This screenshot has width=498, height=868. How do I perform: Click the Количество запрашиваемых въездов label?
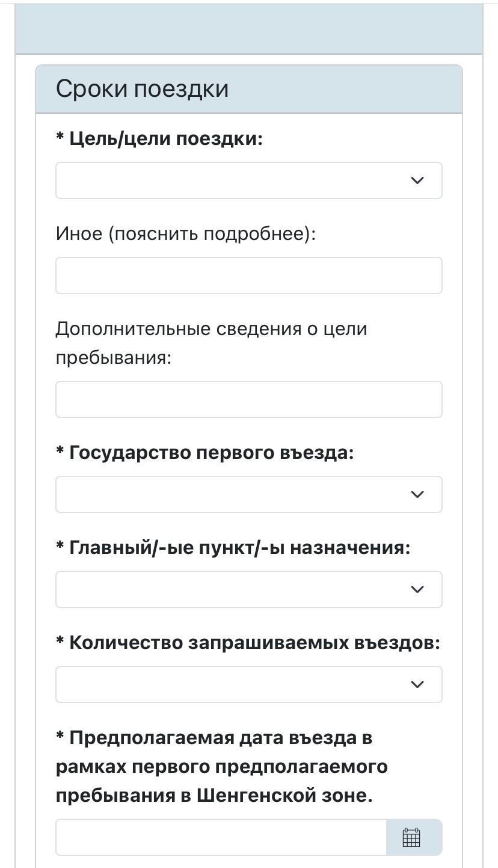254,643
